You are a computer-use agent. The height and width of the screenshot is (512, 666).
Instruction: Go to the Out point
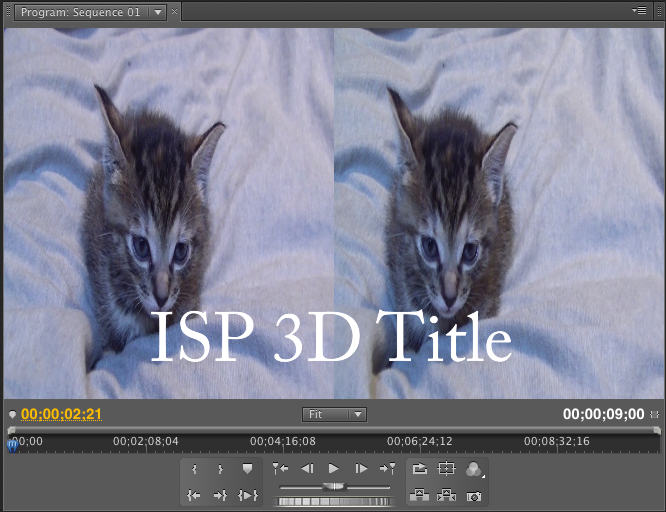click(220, 495)
